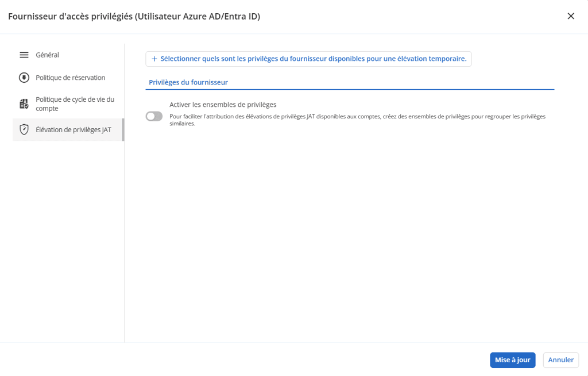Click the plus icon before Sélectionner
The width and height of the screenshot is (588, 376).
[154, 59]
